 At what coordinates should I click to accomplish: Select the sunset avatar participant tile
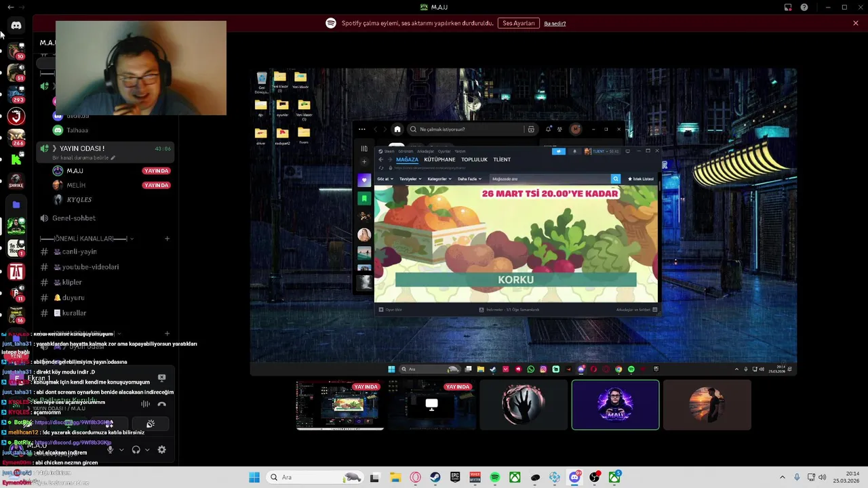point(707,405)
